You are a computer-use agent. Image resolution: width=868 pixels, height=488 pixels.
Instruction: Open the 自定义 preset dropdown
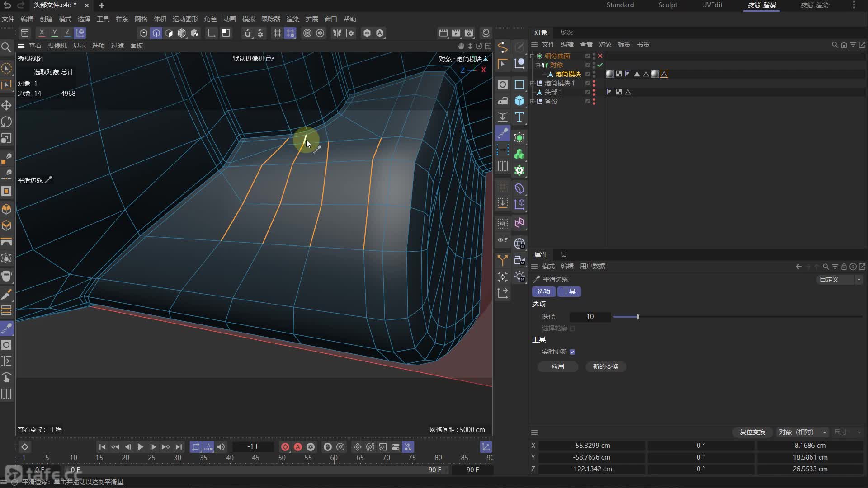[x=840, y=280]
